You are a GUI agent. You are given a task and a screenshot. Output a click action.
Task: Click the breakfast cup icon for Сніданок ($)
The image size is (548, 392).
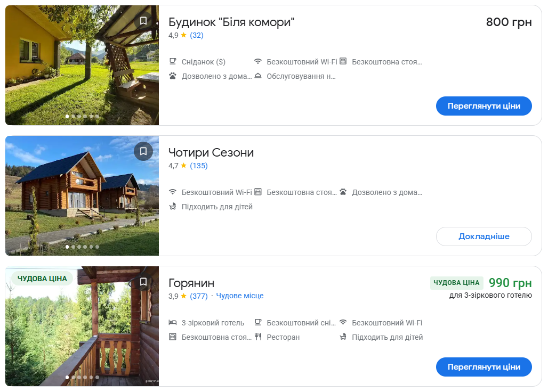[x=173, y=62]
